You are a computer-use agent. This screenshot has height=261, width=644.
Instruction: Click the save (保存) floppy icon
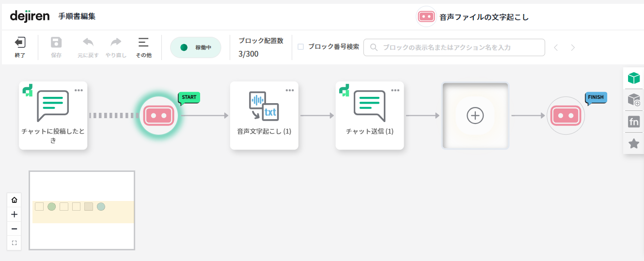pos(56,43)
